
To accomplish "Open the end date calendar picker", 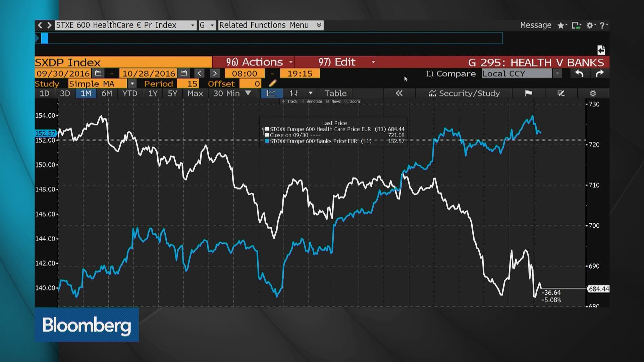I will point(183,73).
